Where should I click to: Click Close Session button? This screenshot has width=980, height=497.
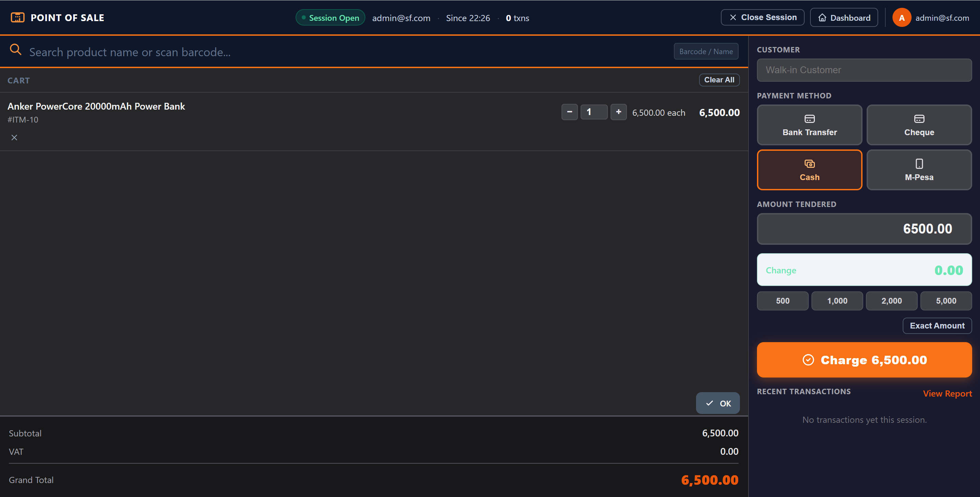[x=762, y=17]
